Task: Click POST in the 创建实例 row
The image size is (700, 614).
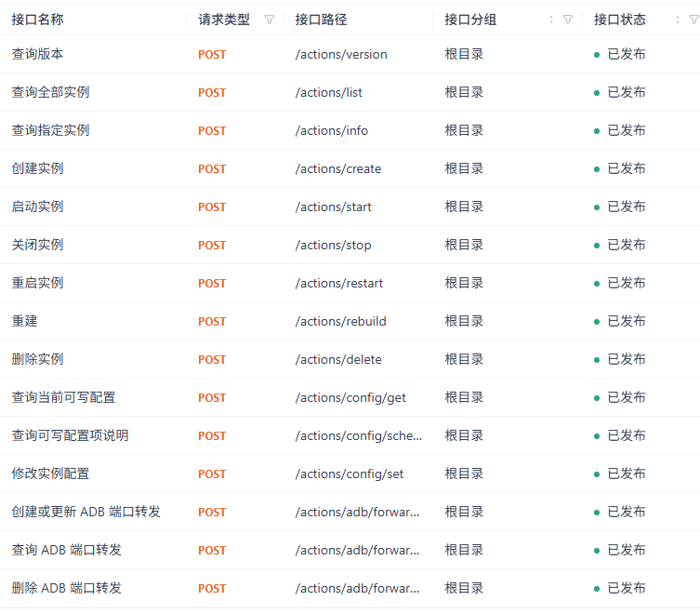Action: [212, 169]
